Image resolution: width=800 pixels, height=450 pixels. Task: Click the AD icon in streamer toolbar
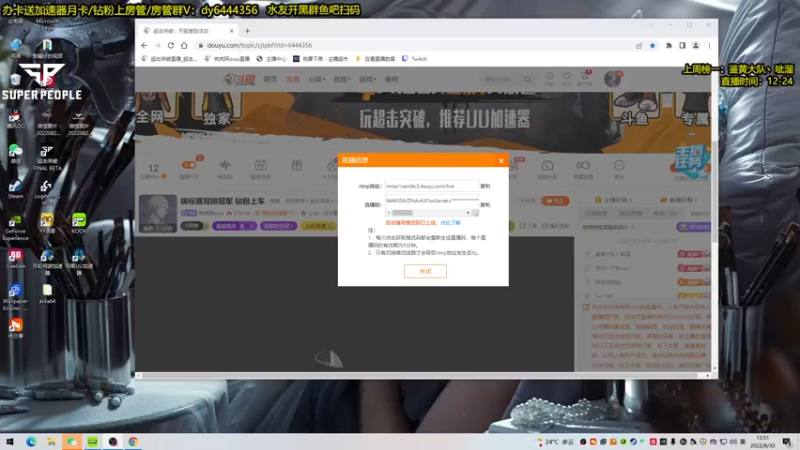(261, 168)
